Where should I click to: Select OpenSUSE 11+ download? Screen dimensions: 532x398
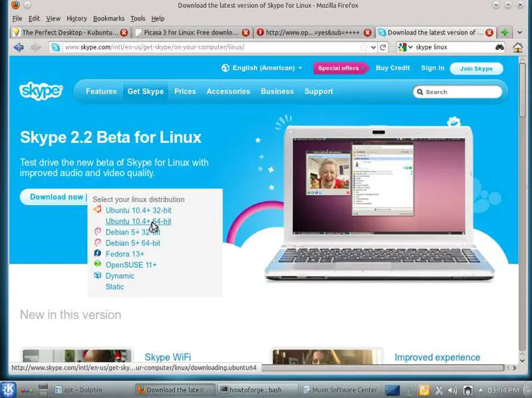coord(131,264)
